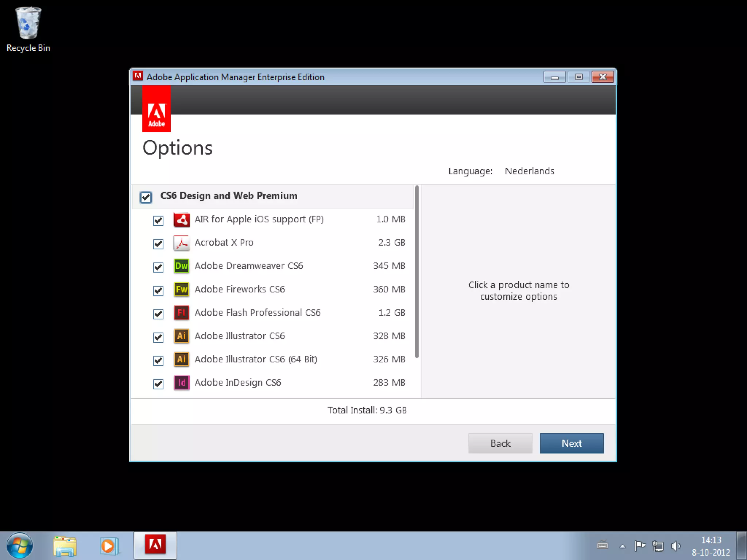
Task: Select the Adobe Dreamweaver CS6 product name
Action: 249,266
